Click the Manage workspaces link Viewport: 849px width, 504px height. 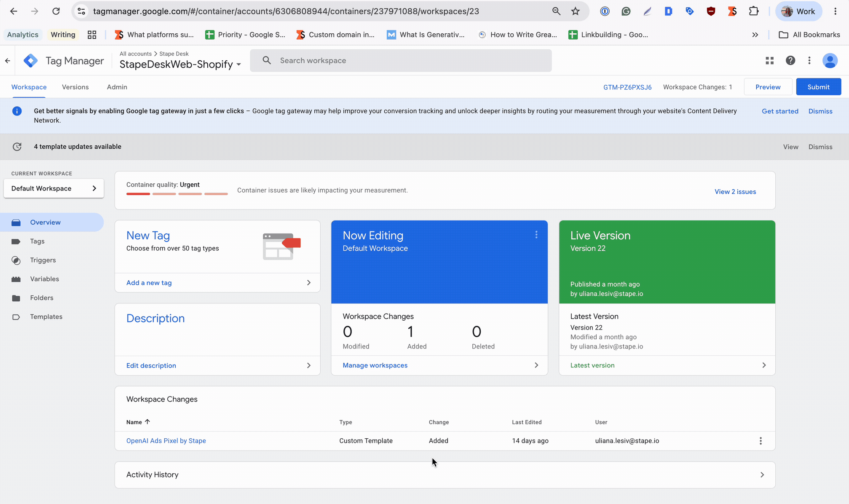pos(375,365)
